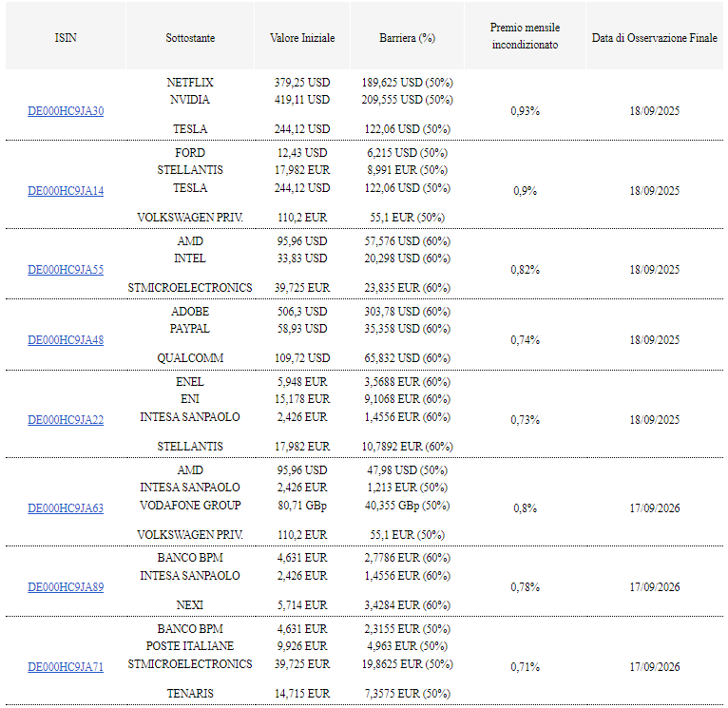Click the Data di Osservazione Finale header
Screen dimensions: 728x708
tap(655, 38)
